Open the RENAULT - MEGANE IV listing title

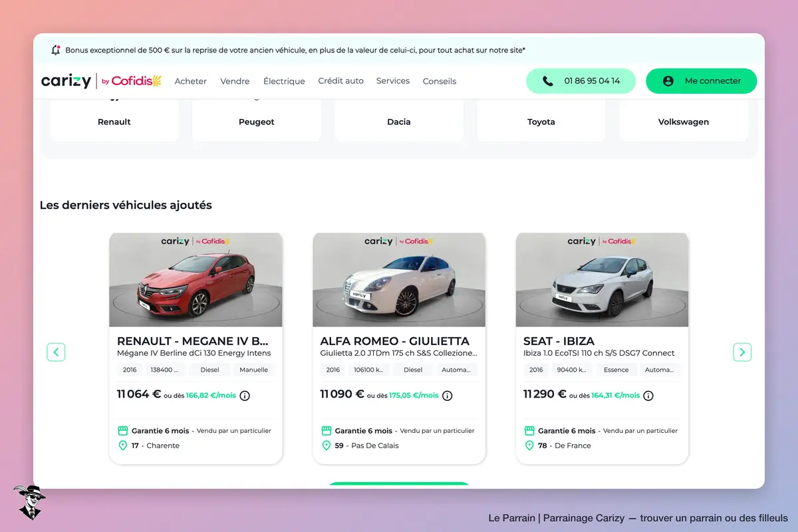click(193, 341)
